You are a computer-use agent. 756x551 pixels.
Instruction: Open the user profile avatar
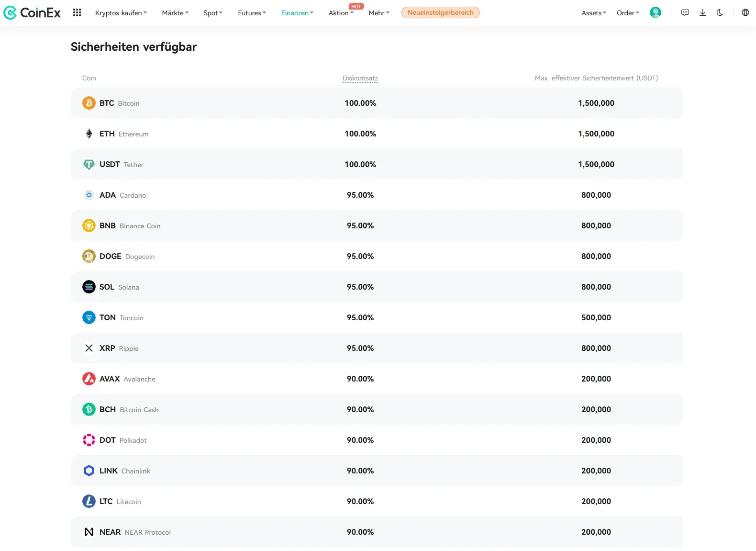(x=656, y=13)
